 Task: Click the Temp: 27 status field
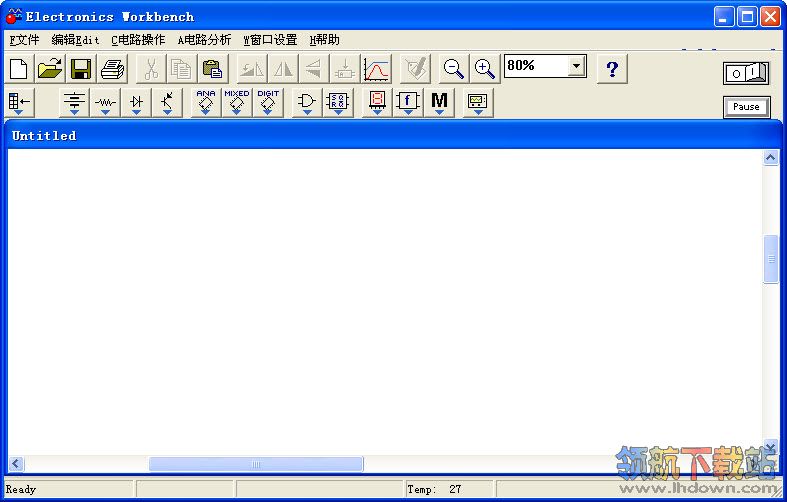point(449,489)
